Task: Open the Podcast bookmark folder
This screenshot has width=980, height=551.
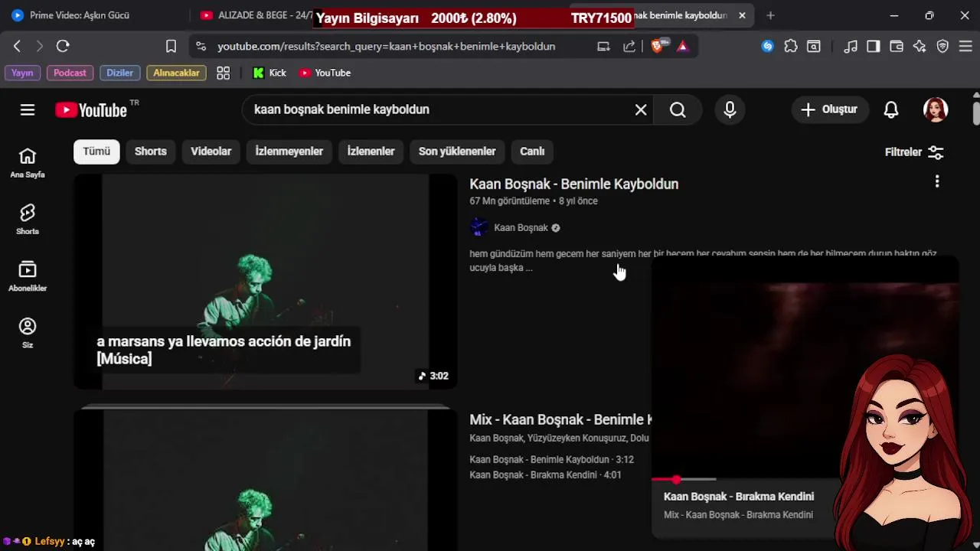Action: click(x=70, y=73)
